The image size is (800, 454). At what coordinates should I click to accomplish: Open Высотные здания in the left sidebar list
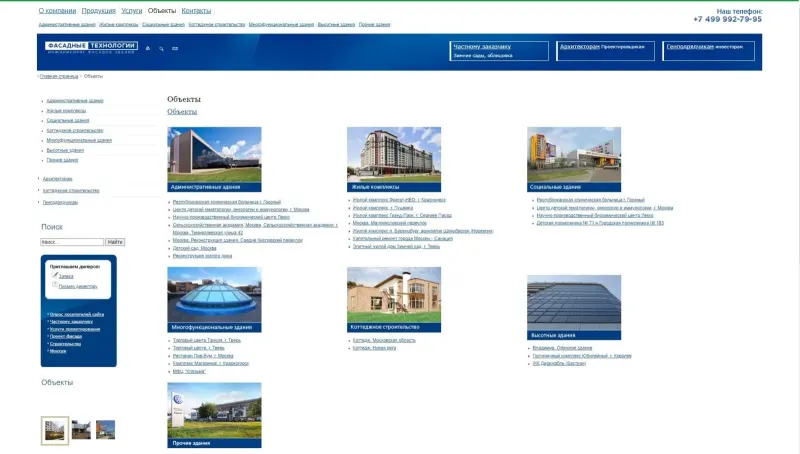point(65,150)
